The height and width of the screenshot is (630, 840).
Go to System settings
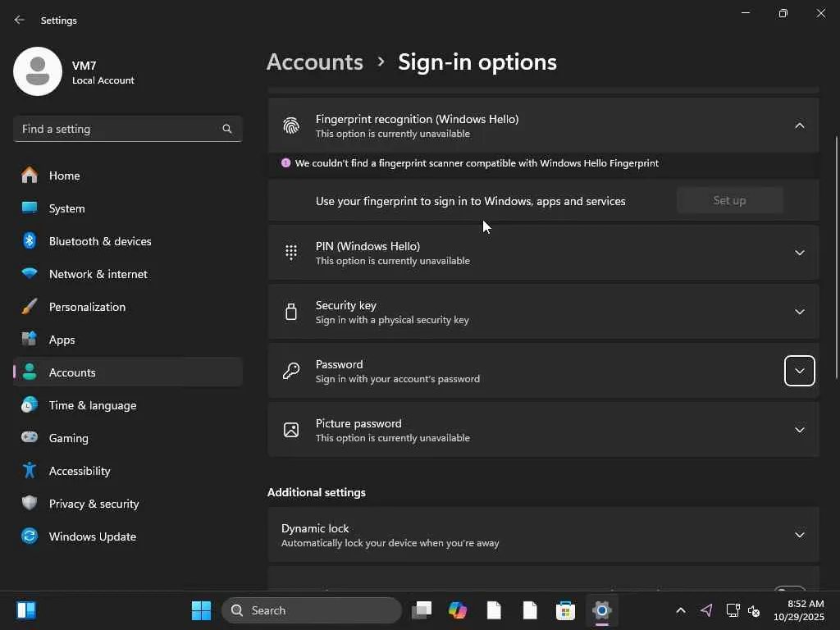(x=127, y=208)
